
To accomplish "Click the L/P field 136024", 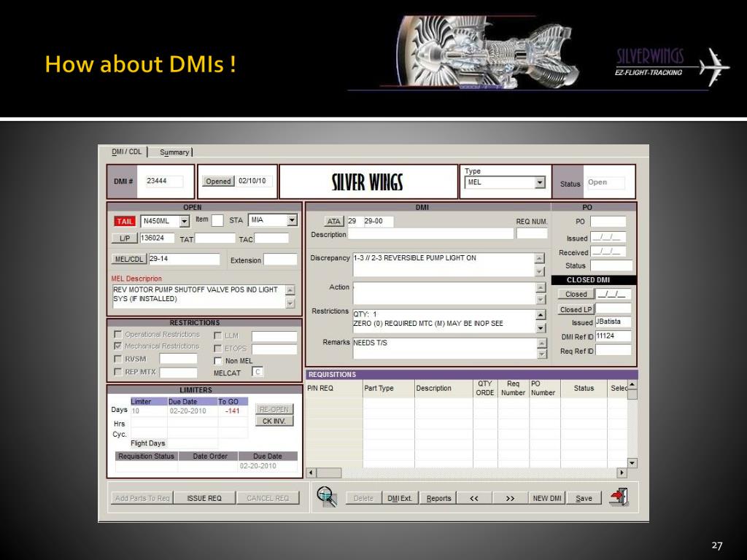I will (158, 238).
